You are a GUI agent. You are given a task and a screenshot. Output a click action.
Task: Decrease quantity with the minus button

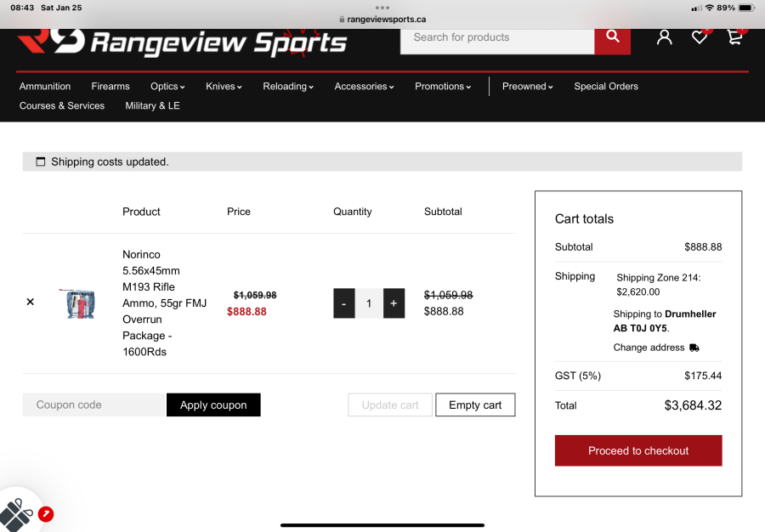click(344, 303)
